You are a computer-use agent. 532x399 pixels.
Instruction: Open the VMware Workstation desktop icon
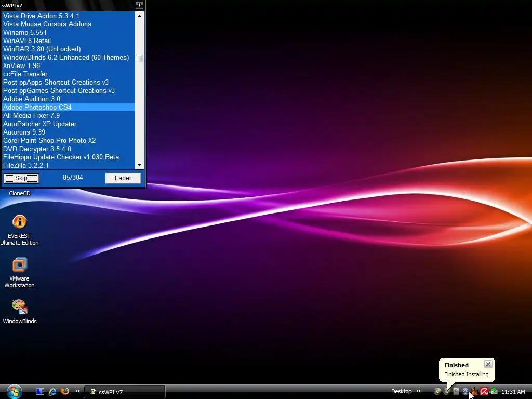[19, 273]
